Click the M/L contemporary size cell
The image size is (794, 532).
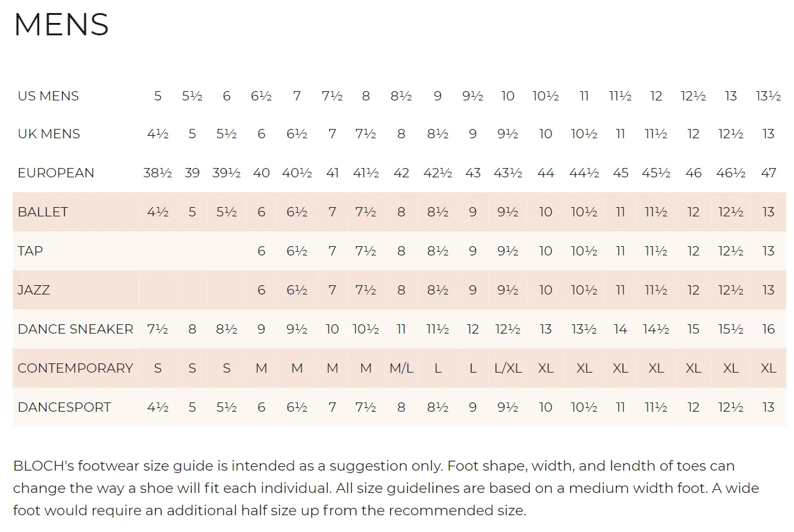401,368
